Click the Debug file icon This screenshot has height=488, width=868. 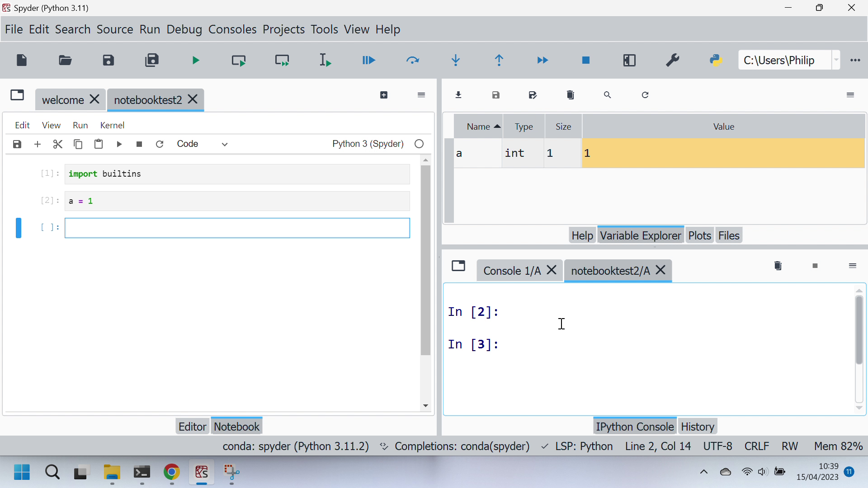pyautogui.click(x=369, y=60)
